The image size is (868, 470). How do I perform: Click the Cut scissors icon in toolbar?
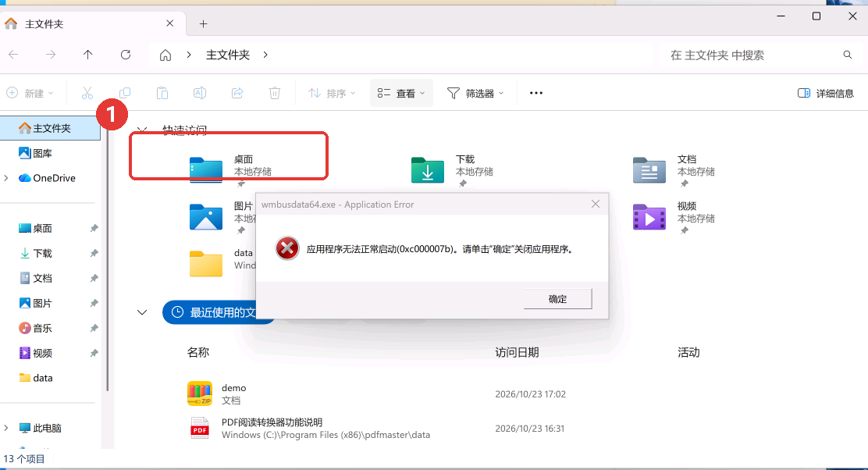click(87, 93)
